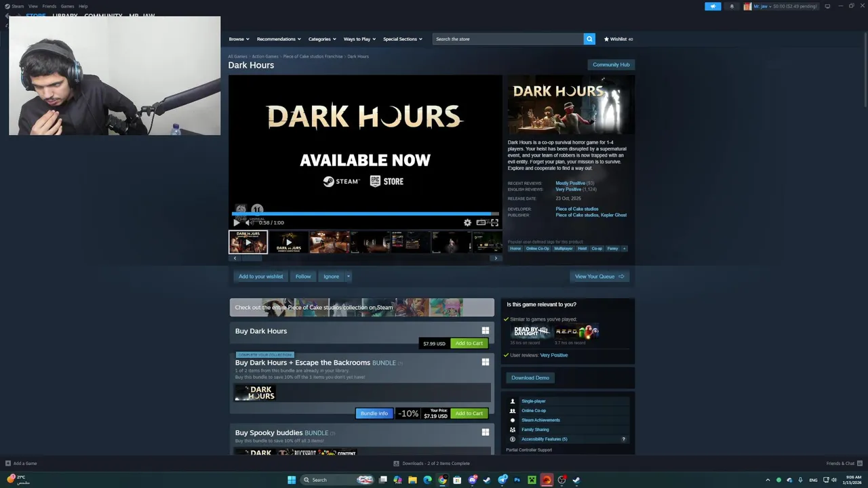Open Downloads status in the bottom bar

point(431,464)
